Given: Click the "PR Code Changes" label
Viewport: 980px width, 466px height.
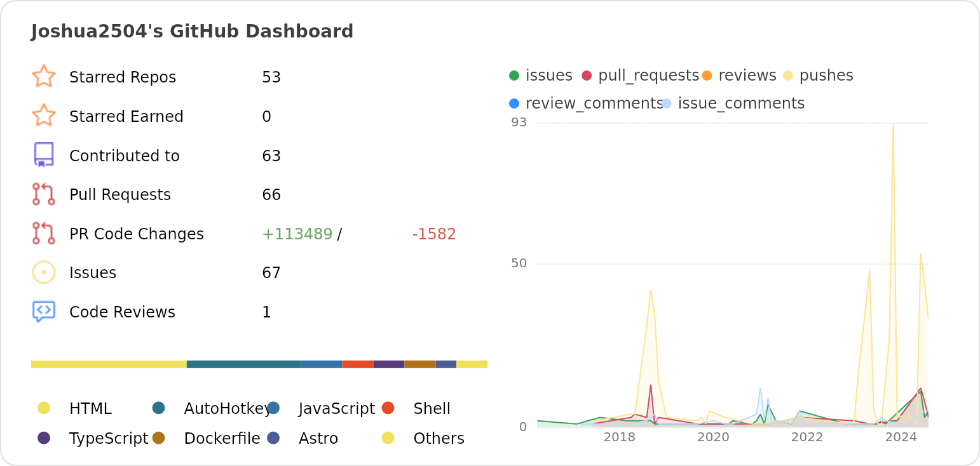Looking at the screenshot, I should 137,234.
